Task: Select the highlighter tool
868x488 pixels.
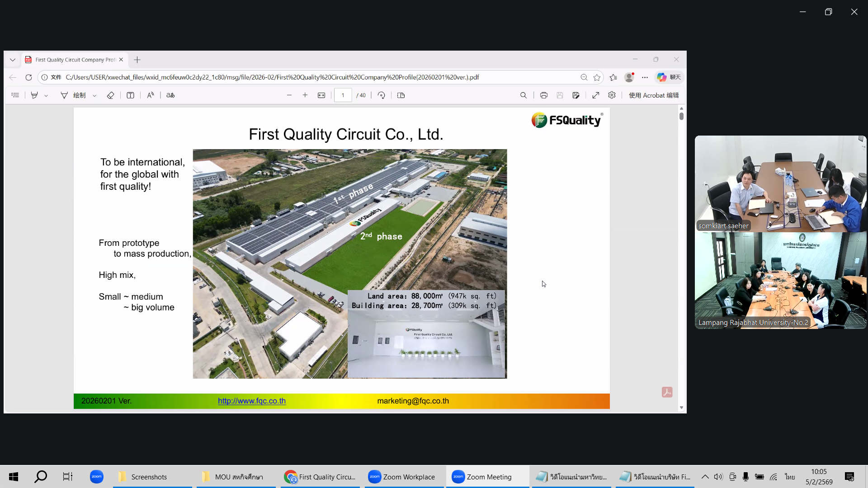Action: pos(34,95)
